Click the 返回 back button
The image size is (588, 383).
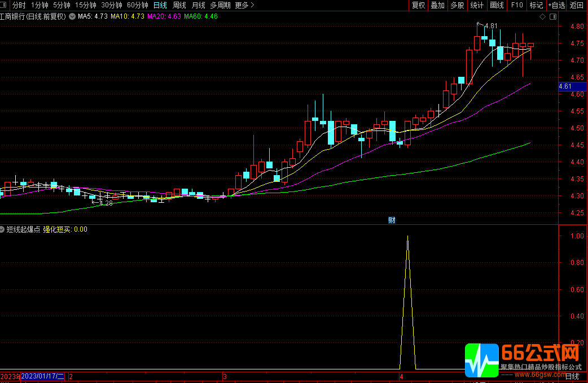(577, 5)
